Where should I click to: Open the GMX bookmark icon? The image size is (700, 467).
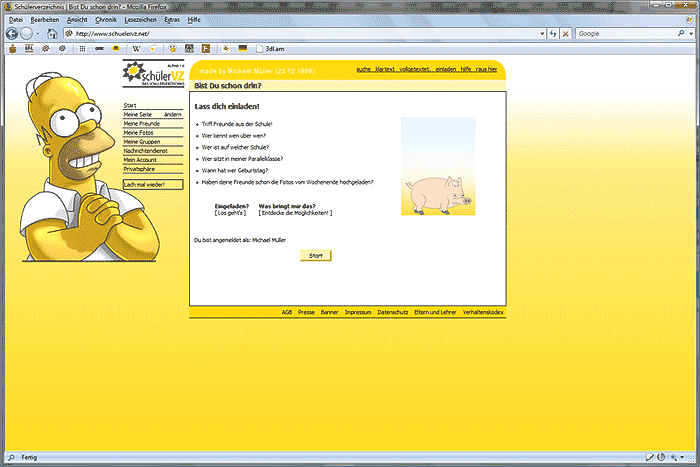[99, 49]
